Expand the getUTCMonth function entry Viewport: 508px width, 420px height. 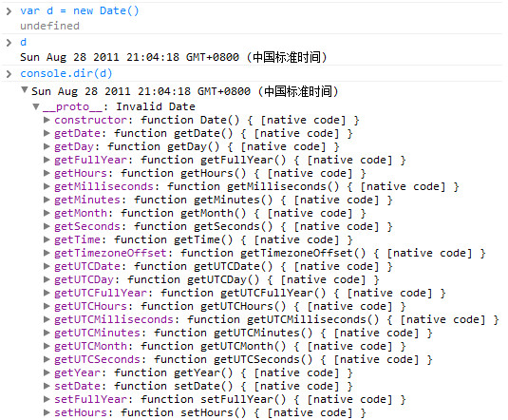[x=47, y=346]
